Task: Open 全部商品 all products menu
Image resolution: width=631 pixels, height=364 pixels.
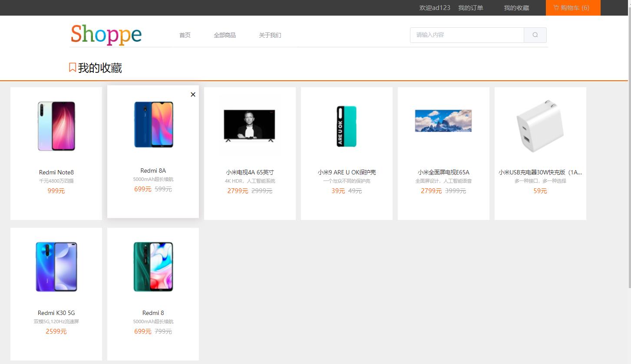Action: [x=225, y=35]
